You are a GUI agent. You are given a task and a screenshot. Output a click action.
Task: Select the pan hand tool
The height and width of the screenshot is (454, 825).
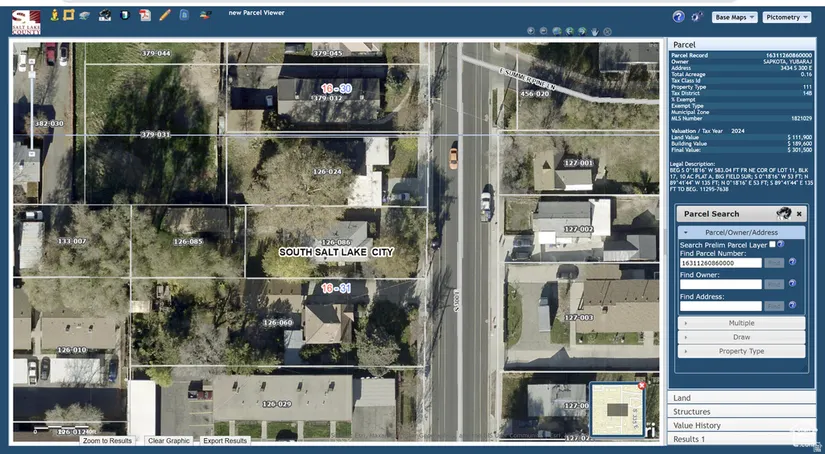[x=595, y=31]
